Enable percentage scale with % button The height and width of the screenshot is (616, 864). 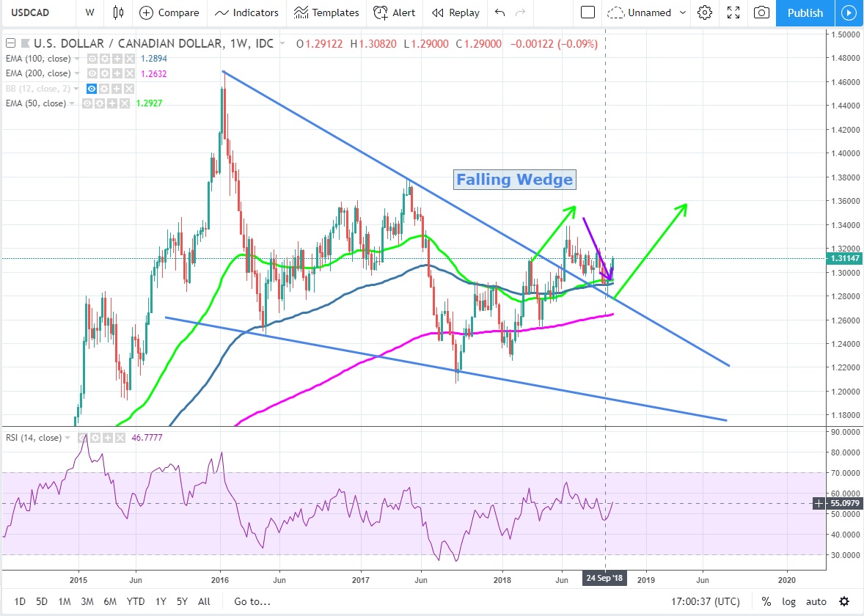click(x=766, y=601)
